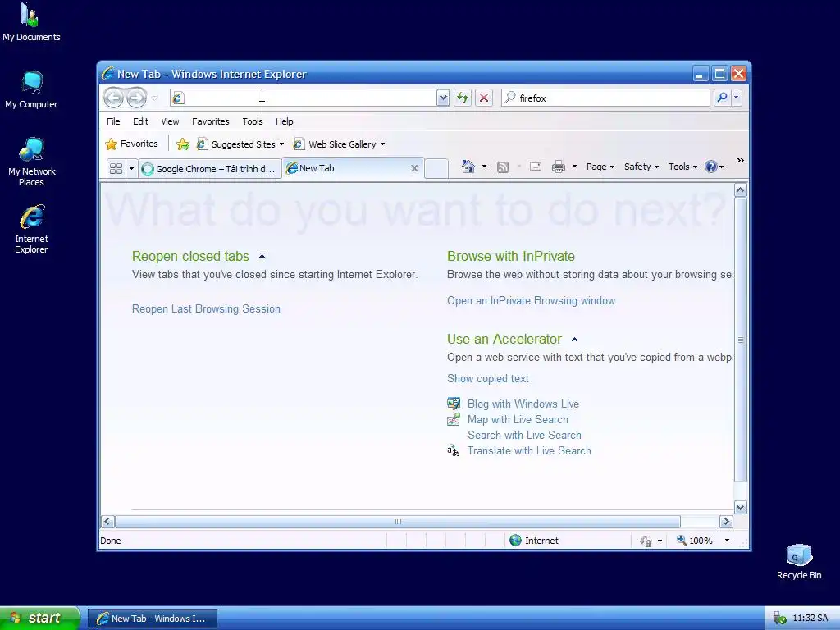Click the green Refresh arrows icon

463,98
